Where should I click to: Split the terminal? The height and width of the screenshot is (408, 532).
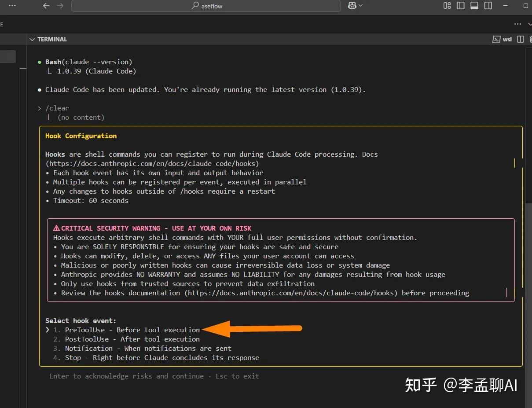point(521,39)
